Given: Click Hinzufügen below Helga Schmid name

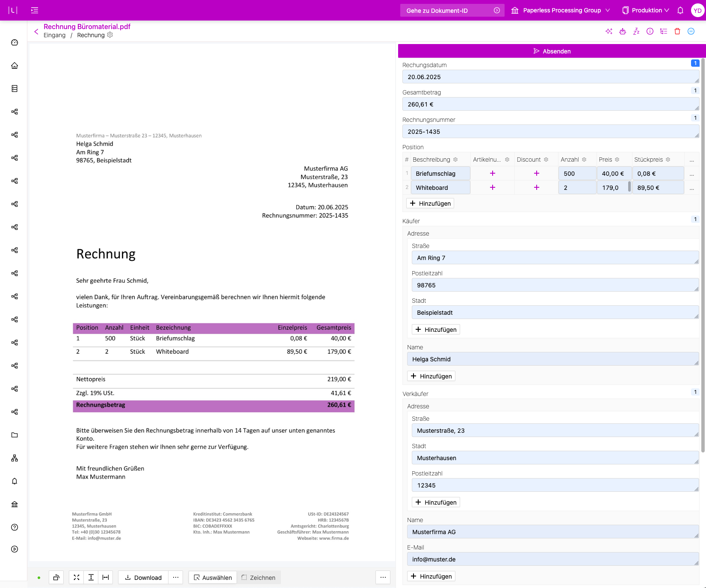Looking at the screenshot, I should point(431,376).
